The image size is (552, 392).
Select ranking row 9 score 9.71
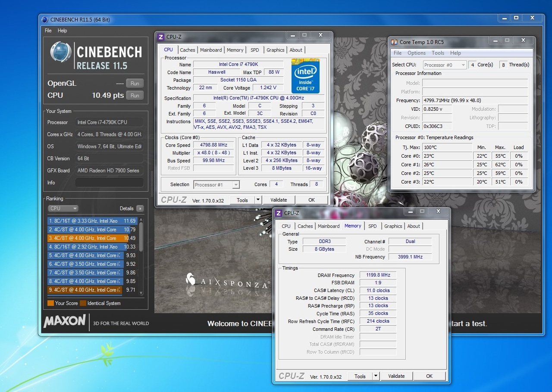point(92,290)
